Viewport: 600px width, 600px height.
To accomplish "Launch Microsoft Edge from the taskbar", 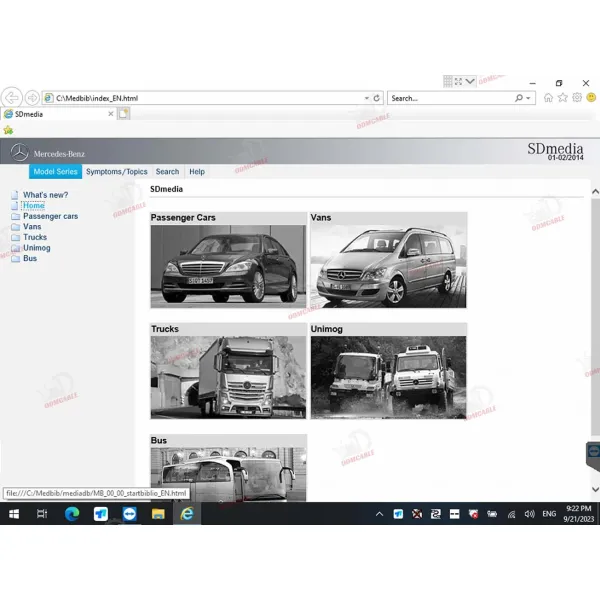I will click(x=72, y=514).
